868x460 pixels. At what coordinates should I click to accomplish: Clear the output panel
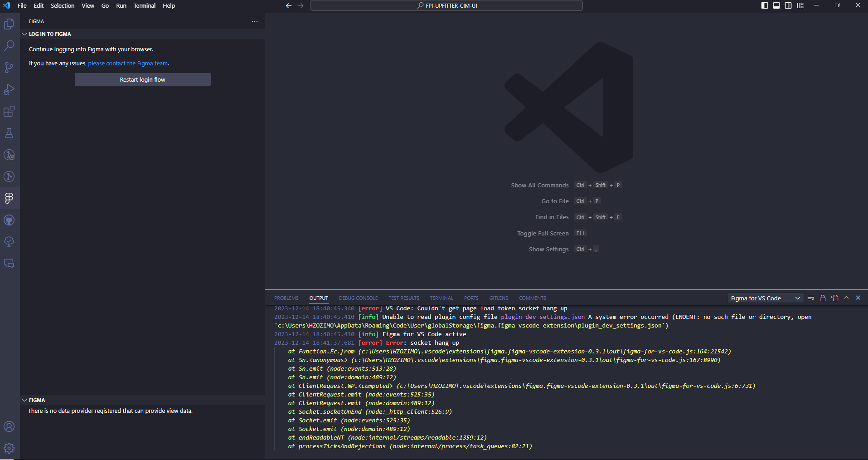click(x=811, y=298)
